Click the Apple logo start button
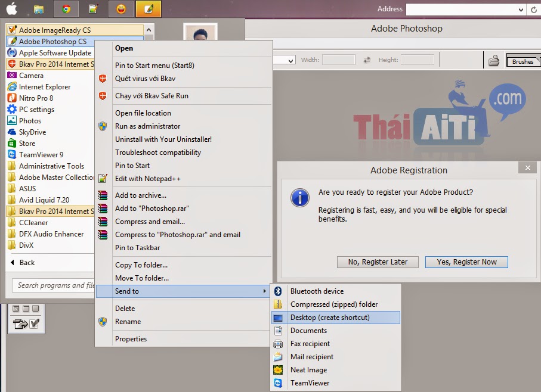 11,8
